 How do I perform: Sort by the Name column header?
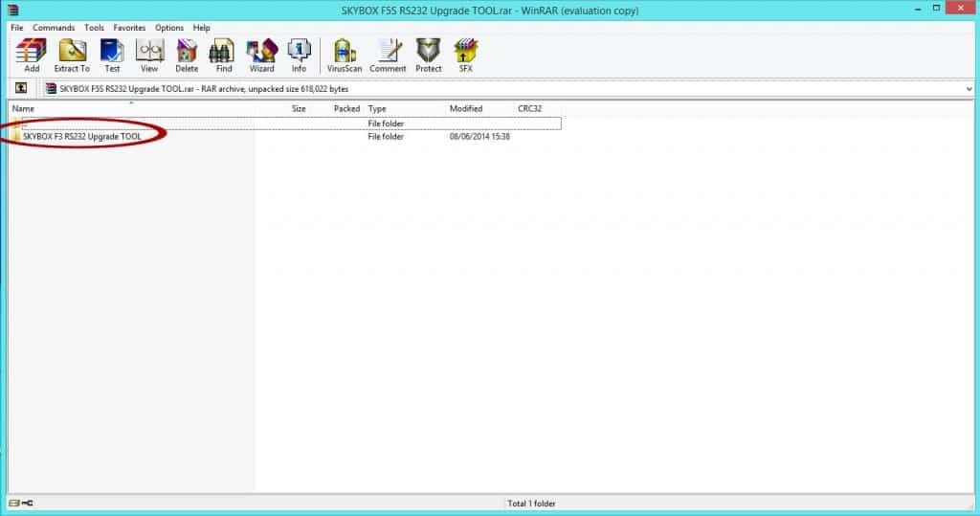23,109
